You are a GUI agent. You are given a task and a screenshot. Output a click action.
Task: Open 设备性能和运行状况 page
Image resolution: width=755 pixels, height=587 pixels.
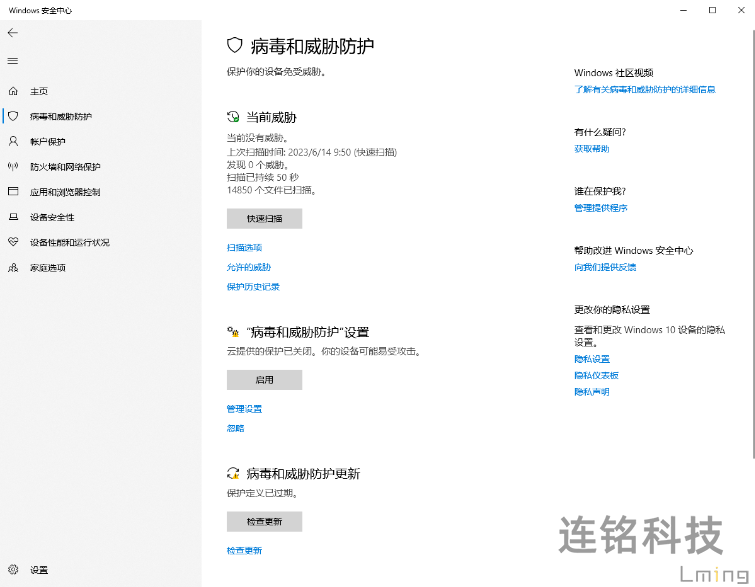(70, 242)
